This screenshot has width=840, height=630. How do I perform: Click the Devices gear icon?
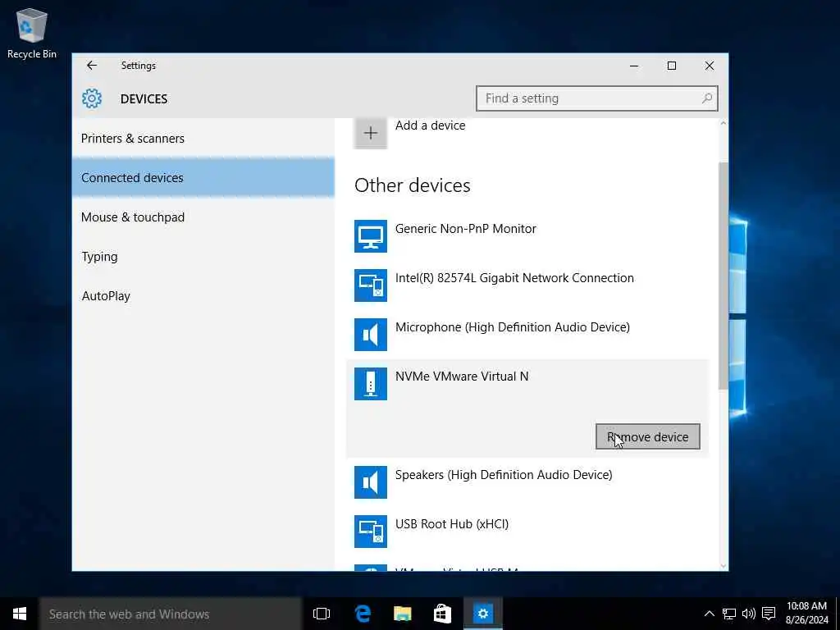tap(92, 98)
